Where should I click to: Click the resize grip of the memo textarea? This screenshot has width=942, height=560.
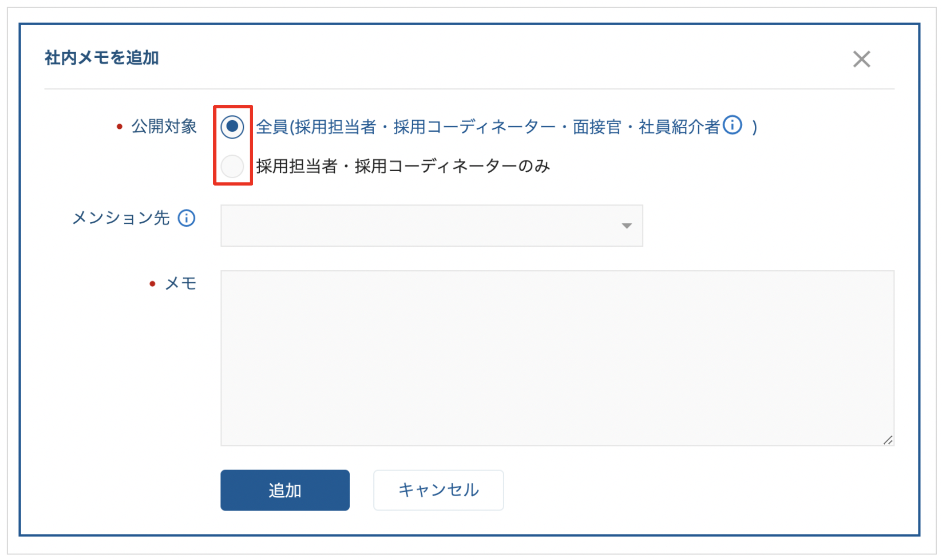coord(888,440)
